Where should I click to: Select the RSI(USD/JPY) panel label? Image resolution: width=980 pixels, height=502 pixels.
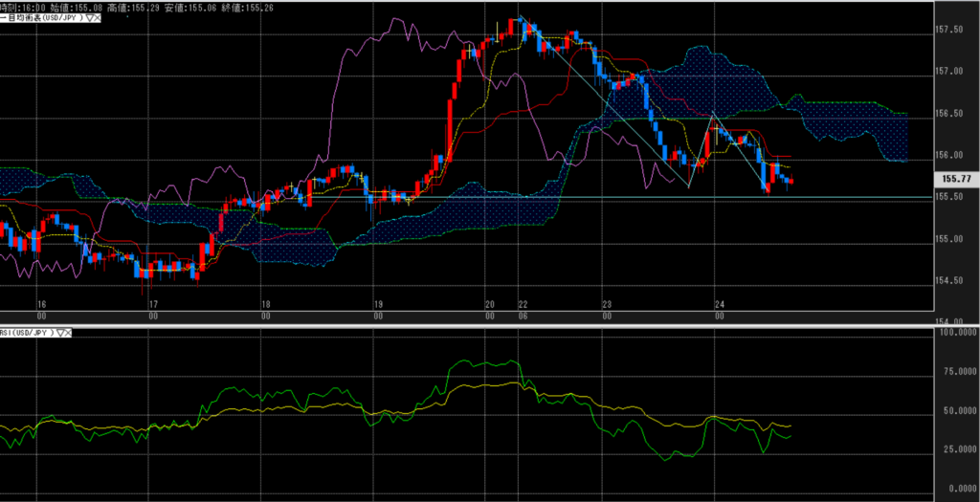point(28,333)
